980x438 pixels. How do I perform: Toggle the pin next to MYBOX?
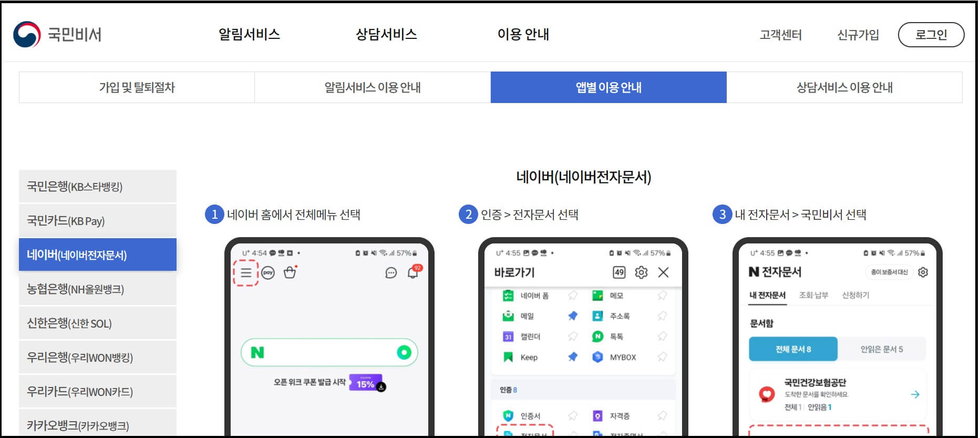tap(662, 357)
